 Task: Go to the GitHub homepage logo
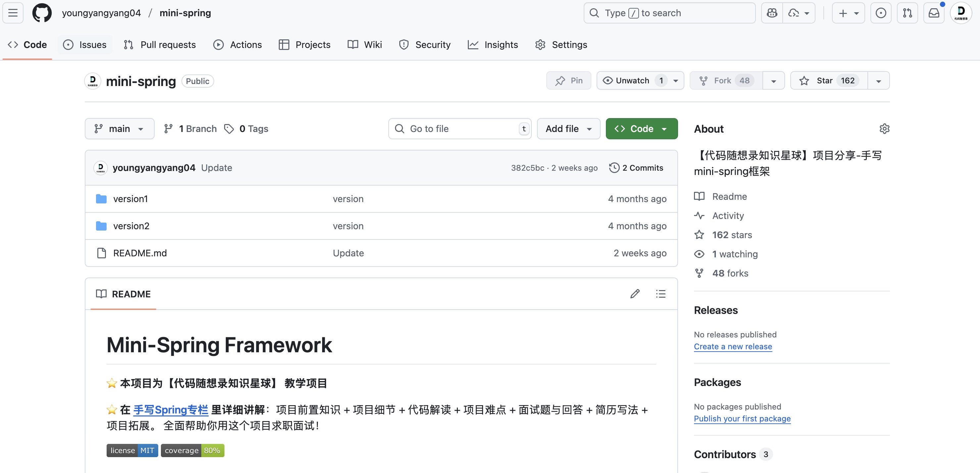point(42,13)
